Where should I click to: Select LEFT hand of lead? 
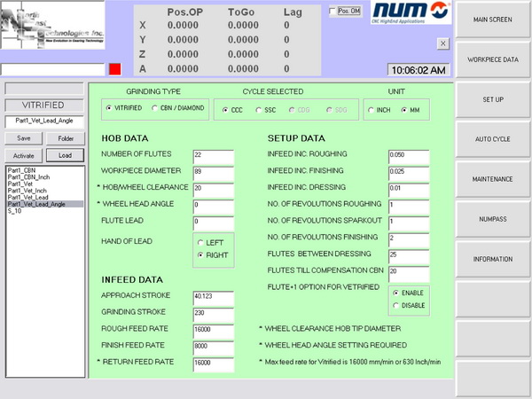pyautogui.click(x=200, y=242)
